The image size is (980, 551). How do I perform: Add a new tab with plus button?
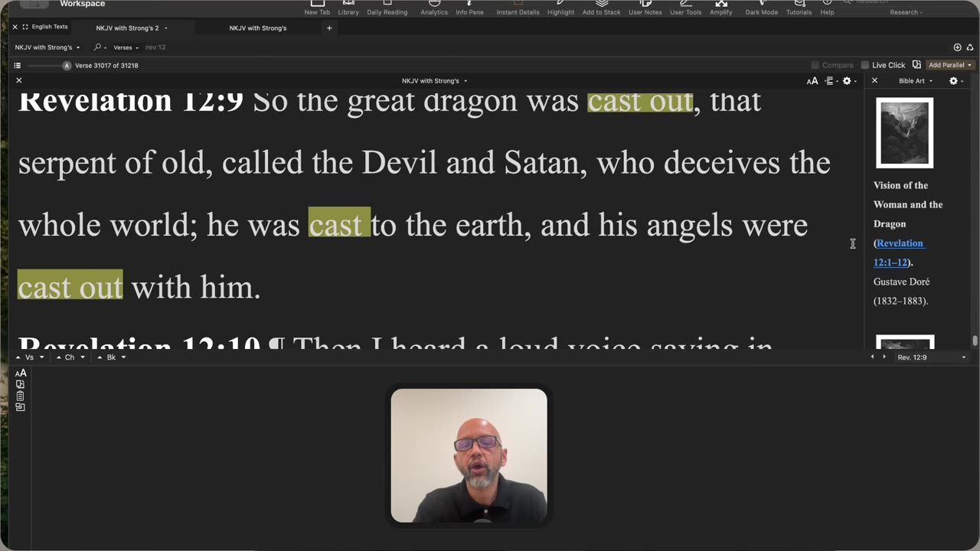point(329,28)
